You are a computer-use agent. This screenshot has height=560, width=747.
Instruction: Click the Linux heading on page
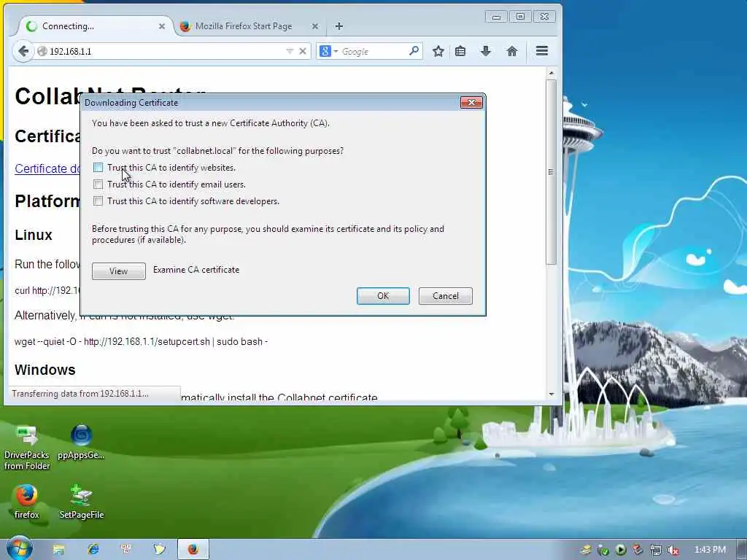point(34,235)
